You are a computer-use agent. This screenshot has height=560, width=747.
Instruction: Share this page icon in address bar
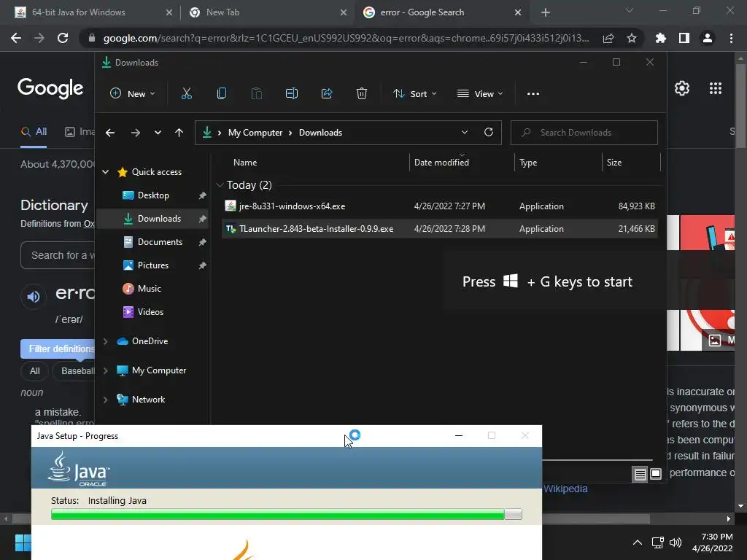click(608, 38)
